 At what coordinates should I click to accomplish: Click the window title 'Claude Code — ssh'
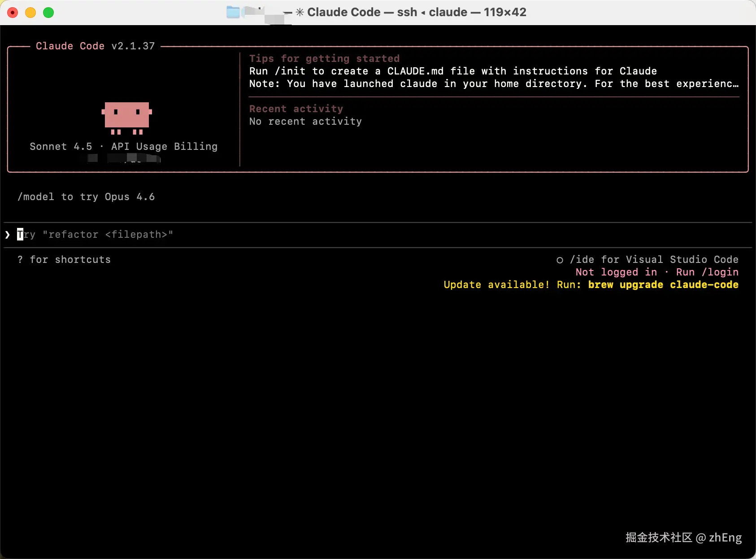417,12
